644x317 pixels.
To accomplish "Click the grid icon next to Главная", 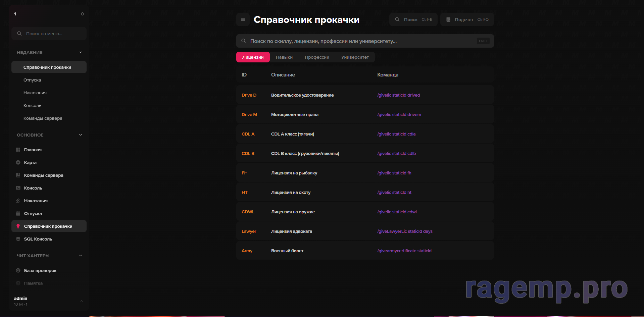I will pos(18,150).
